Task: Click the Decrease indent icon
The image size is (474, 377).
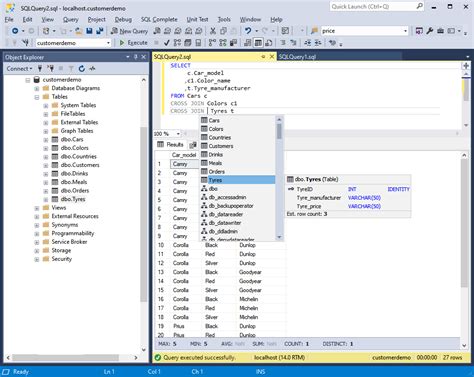Action: [x=307, y=43]
